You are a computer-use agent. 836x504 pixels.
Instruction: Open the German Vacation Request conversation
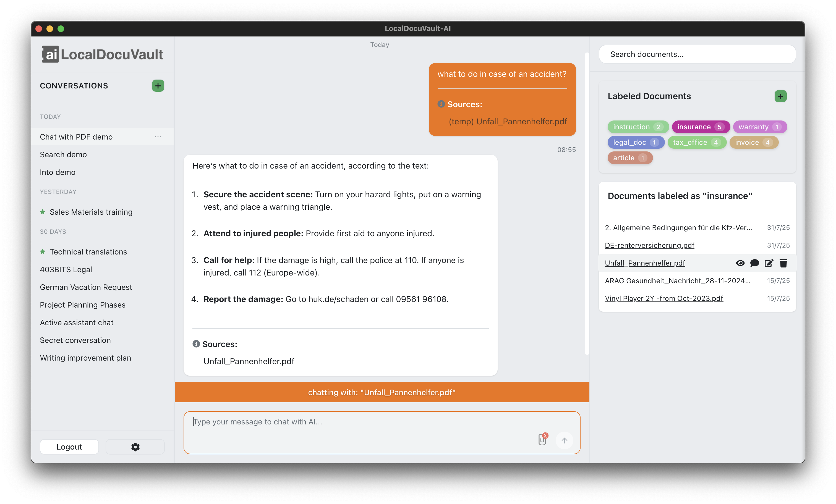[x=86, y=287]
